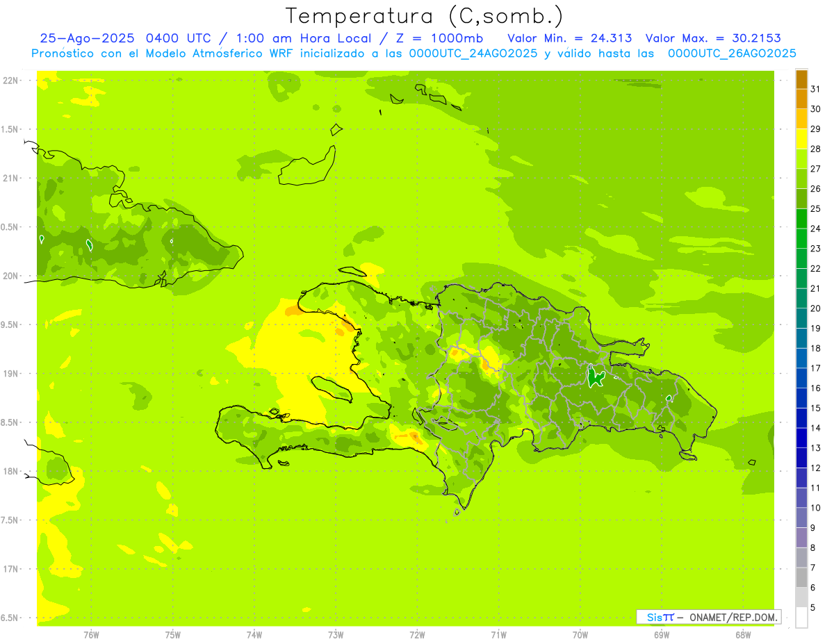Click the 70W longitude axis label

[x=580, y=635]
